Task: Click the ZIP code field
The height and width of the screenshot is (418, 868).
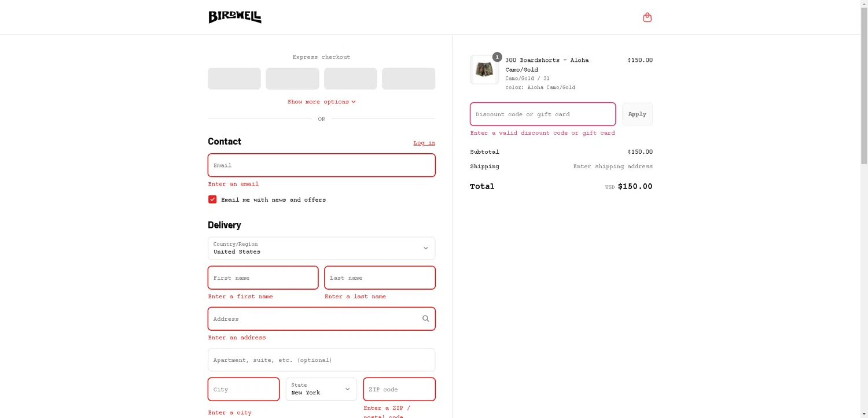Action: click(399, 389)
